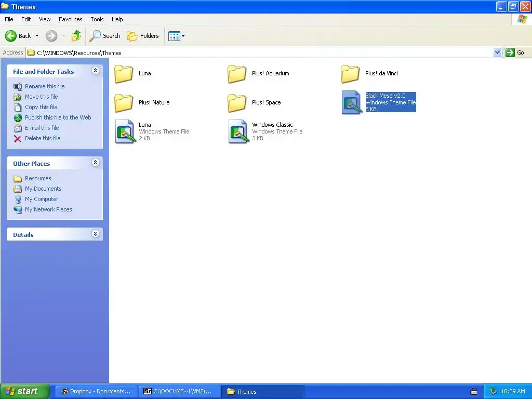Select the Plus! da Vinci folder icon

(350, 74)
